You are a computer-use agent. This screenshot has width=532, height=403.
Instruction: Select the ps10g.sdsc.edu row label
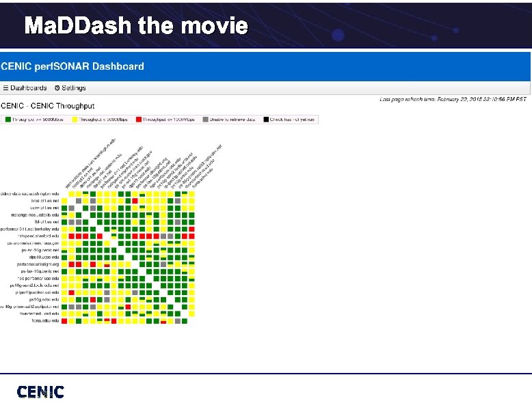click(x=44, y=300)
